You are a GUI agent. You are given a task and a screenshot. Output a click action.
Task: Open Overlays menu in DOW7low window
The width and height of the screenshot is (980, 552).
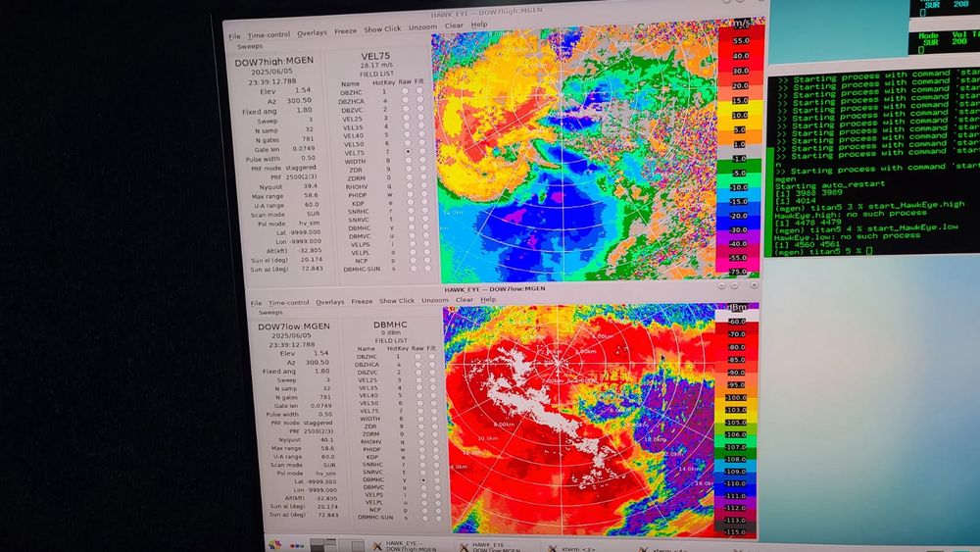330,302
